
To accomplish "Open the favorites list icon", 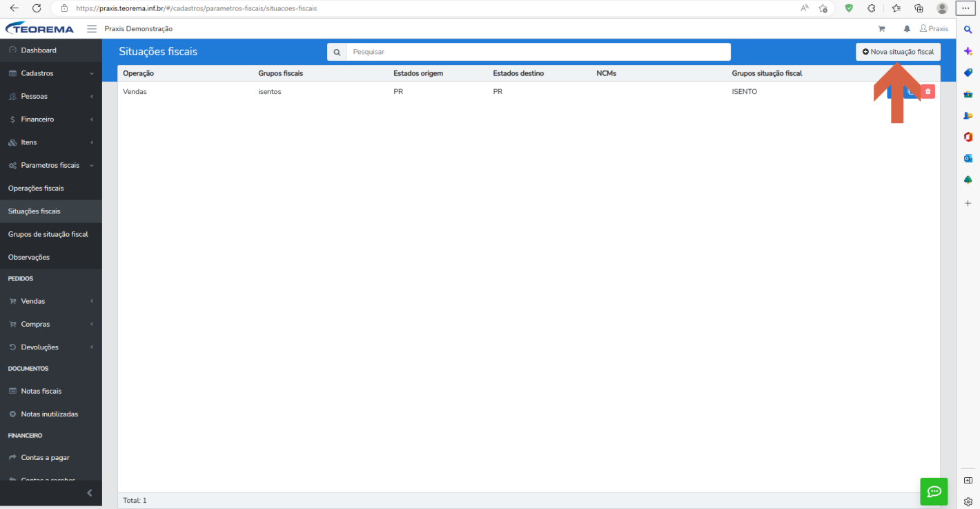I will coord(896,8).
